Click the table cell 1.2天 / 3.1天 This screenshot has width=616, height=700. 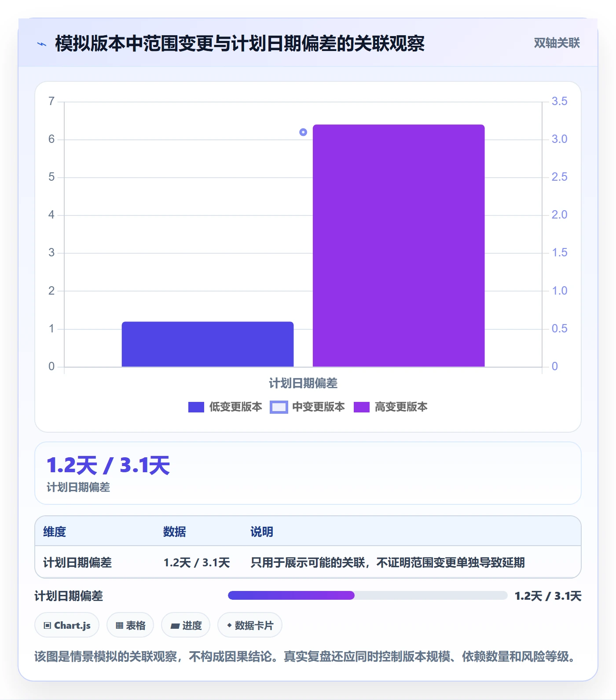pyautogui.click(x=197, y=562)
